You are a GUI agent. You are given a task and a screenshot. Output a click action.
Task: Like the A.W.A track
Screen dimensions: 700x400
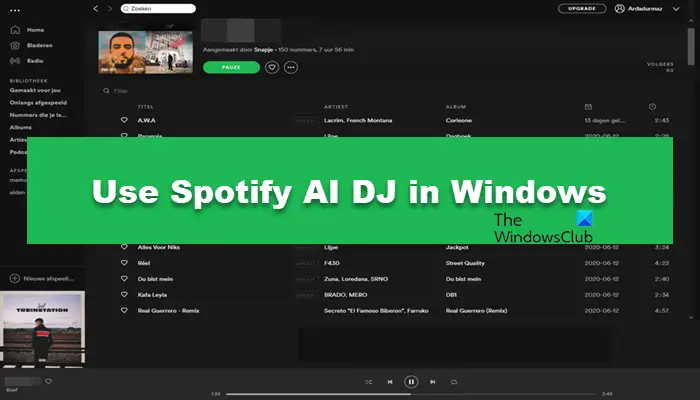coord(124,120)
